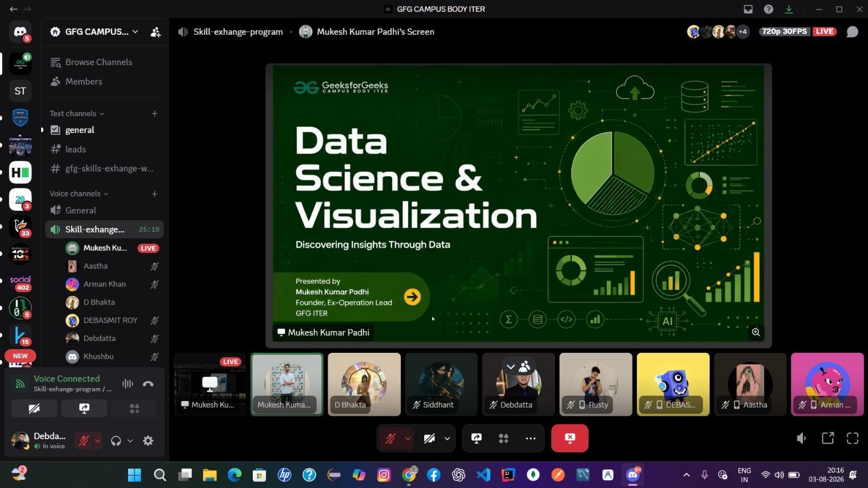This screenshot has width=868, height=488.
Task: Collapse the Text channels category
Action: [x=77, y=113]
